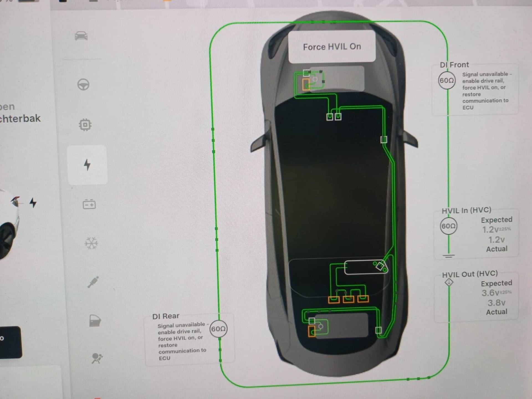
Task: Click the HVIL Out (HVC) diamond source icon
Action: point(449,282)
